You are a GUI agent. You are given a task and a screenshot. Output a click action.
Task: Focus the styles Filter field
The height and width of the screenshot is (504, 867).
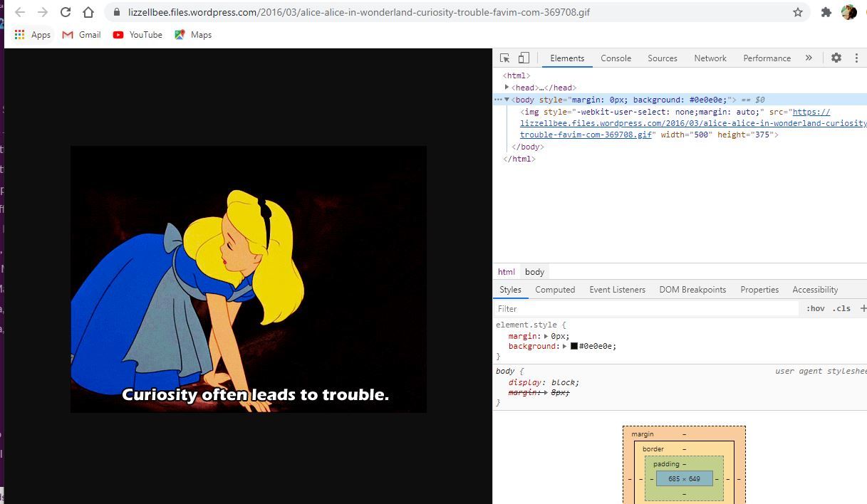(x=647, y=309)
